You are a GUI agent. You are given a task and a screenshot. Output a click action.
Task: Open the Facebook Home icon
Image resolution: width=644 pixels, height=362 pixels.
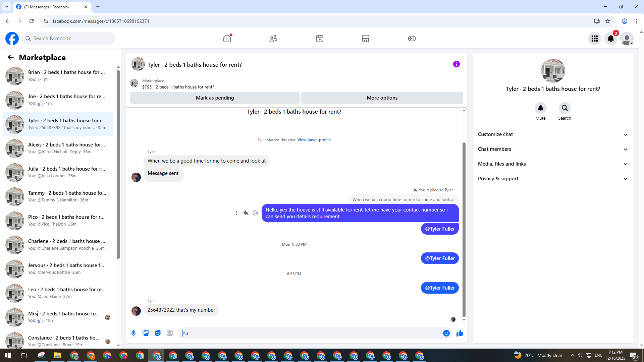[x=227, y=39]
